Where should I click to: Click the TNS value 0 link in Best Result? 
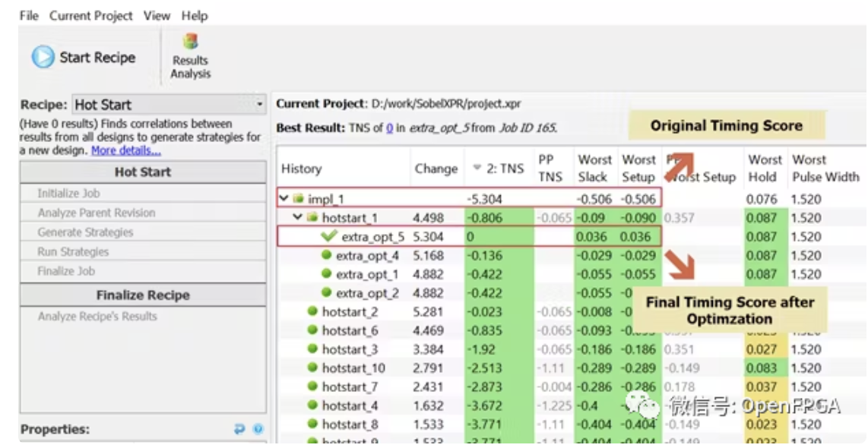[x=389, y=128]
